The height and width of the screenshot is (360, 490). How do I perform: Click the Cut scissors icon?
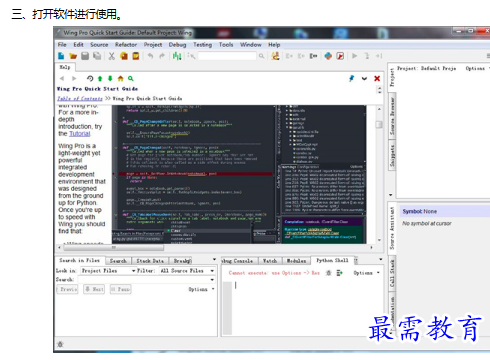[112, 56]
